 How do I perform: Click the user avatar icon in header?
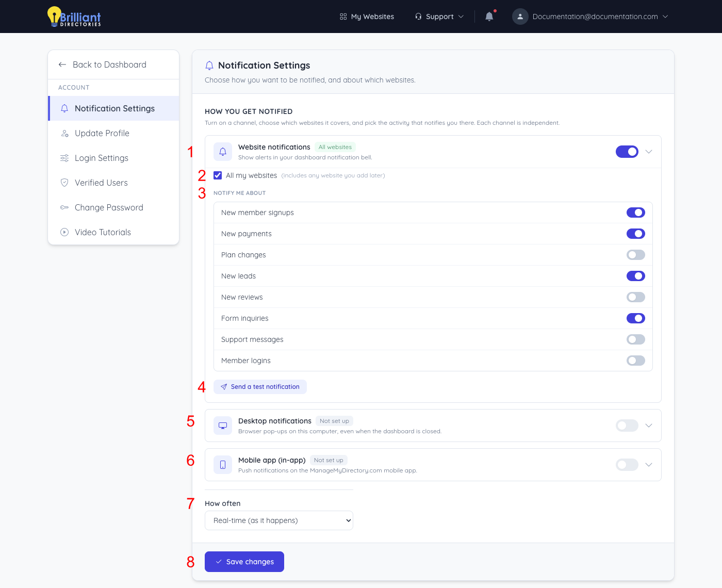pos(520,17)
